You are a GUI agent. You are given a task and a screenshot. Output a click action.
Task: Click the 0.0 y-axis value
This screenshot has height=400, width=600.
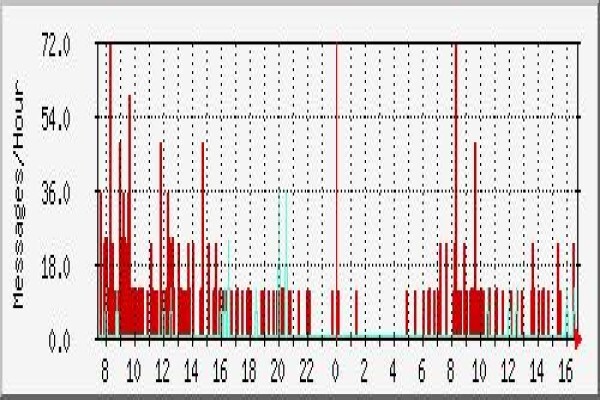click(59, 341)
